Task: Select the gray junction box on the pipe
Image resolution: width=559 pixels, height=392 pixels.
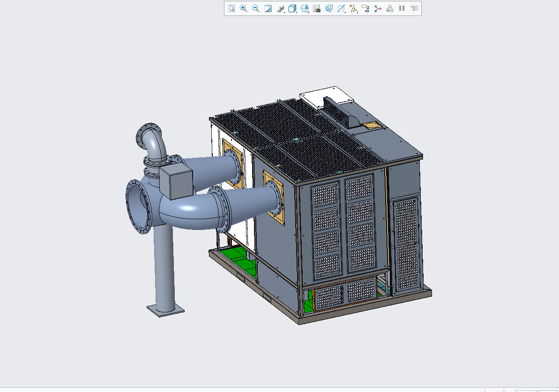Action: [176, 181]
